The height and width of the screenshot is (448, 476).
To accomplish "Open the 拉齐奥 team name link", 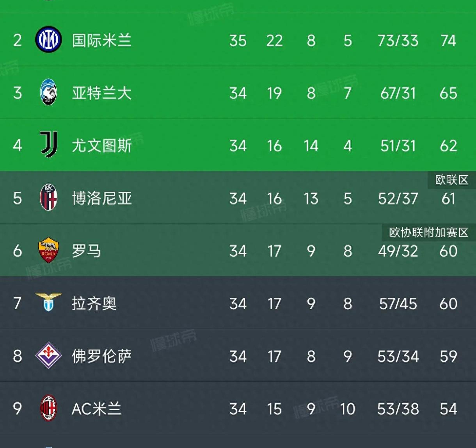I will [94, 304].
